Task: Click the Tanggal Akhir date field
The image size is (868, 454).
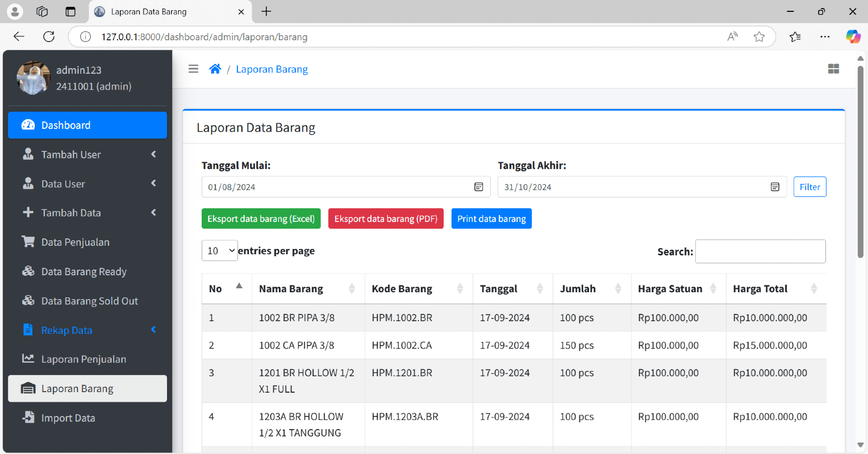Action: [x=642, y=187]
